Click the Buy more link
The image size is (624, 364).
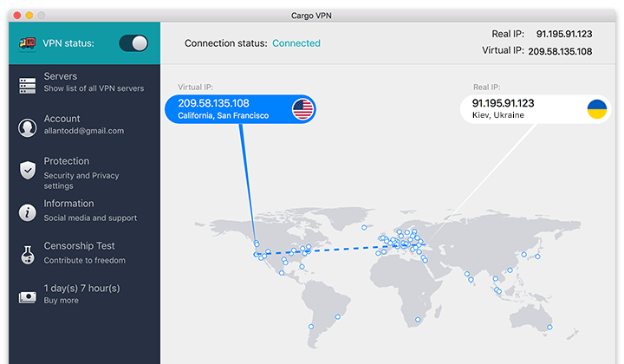click(61, 301)
